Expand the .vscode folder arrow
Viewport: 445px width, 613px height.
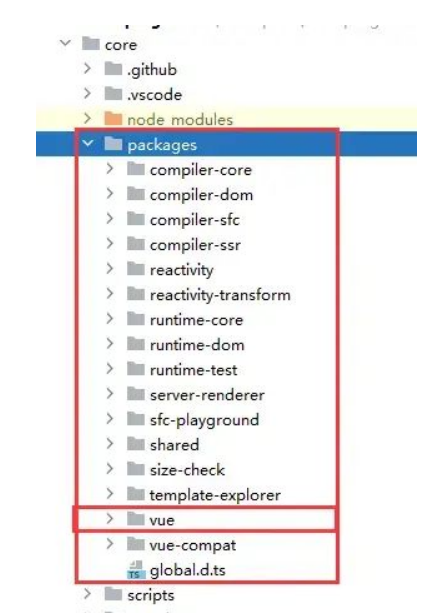[88, 93]
